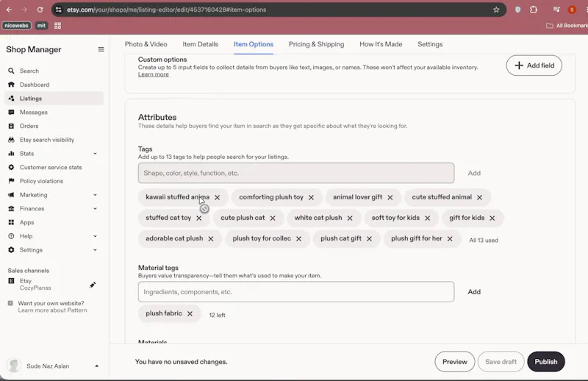Expand the Stats menu chevron
588x381 pixels.
tap(95, 154)
